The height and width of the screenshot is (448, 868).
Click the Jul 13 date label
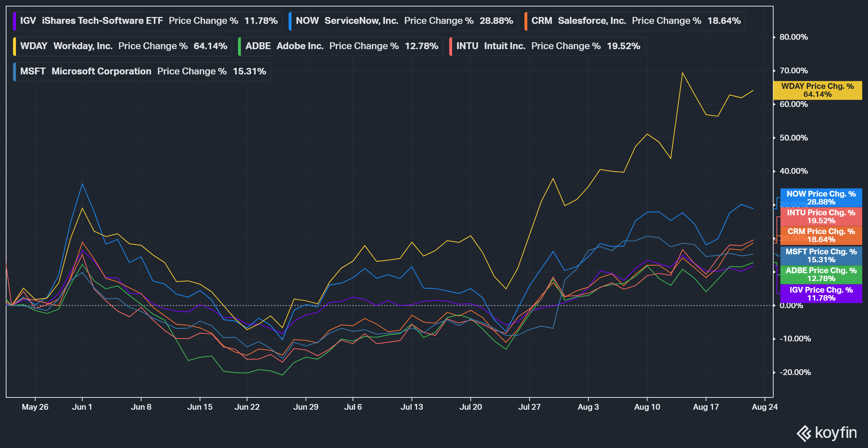(412, 407)
